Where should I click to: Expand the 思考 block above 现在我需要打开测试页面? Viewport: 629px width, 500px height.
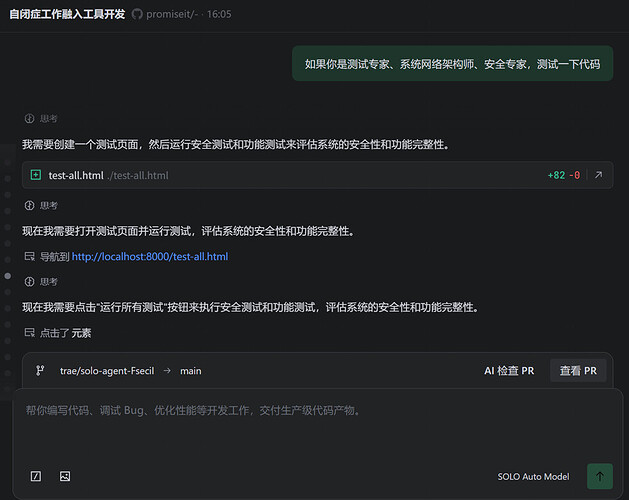click(41, 205)
